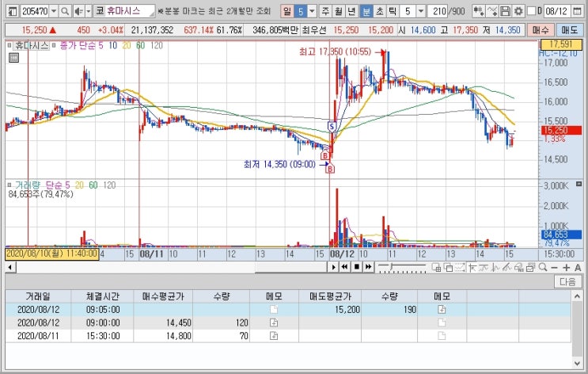Select the 월 (monthly) period tab

339,11
